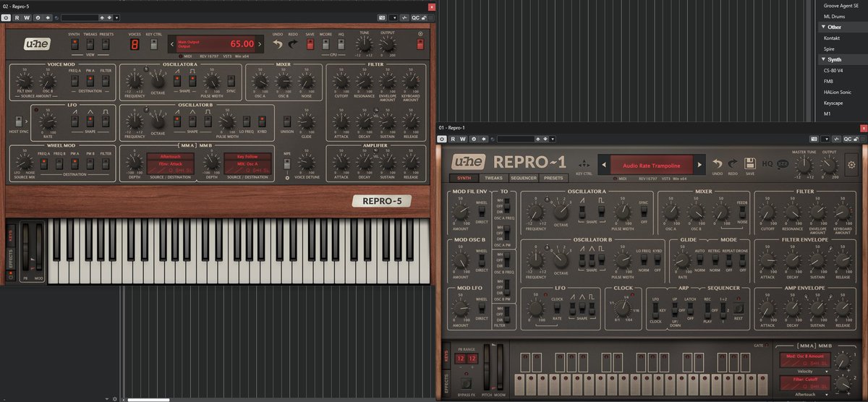The height and width of the screenshot is (402, 868).
Task: Select Keyscape from instrument list
Action: point(833,103)
